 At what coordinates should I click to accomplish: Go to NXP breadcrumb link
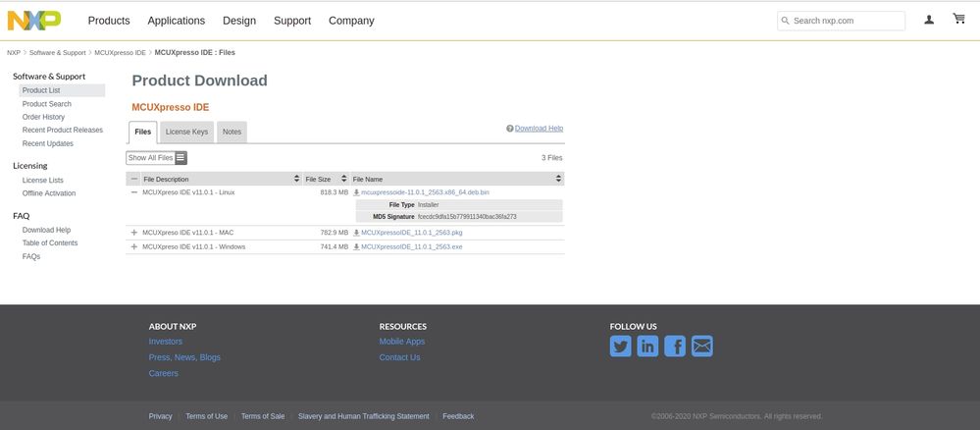(x=14, y=53)
